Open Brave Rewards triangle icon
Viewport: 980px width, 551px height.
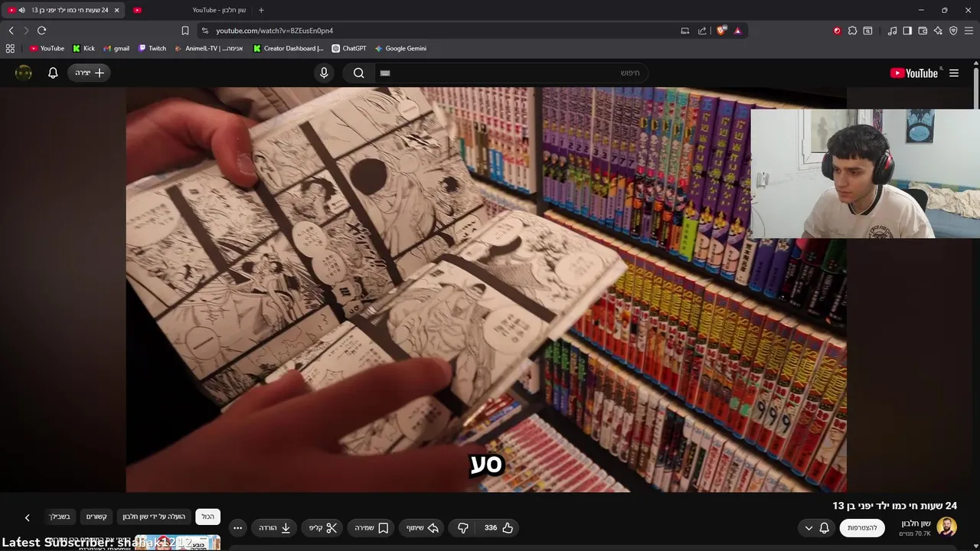click(x=737, y=31)
